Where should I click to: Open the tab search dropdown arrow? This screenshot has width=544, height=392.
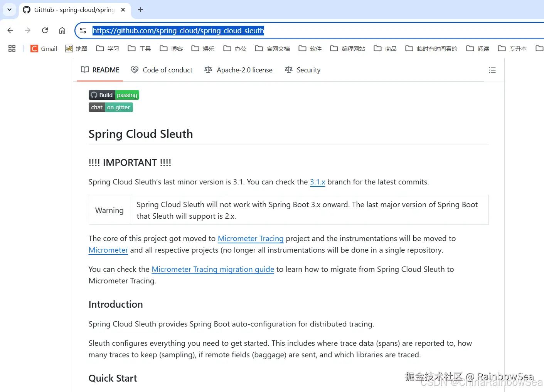tap(9, 10)
